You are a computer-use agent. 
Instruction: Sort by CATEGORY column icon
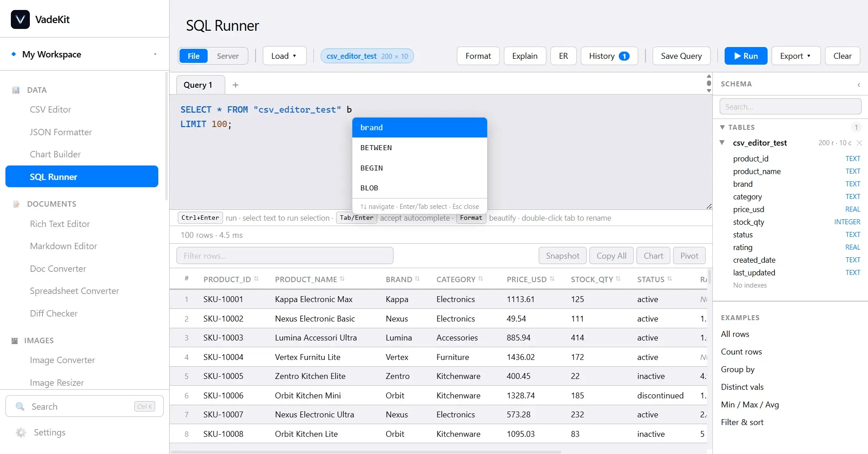pos(481,279)
